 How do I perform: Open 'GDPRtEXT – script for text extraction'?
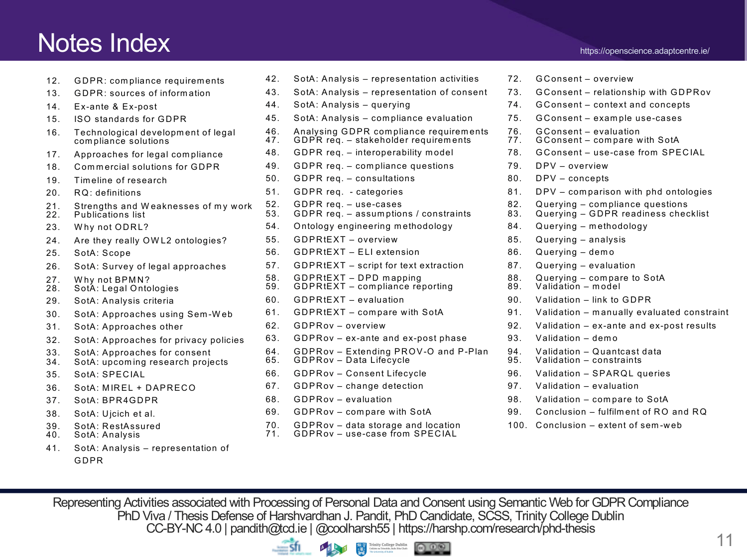pos(378,265)
